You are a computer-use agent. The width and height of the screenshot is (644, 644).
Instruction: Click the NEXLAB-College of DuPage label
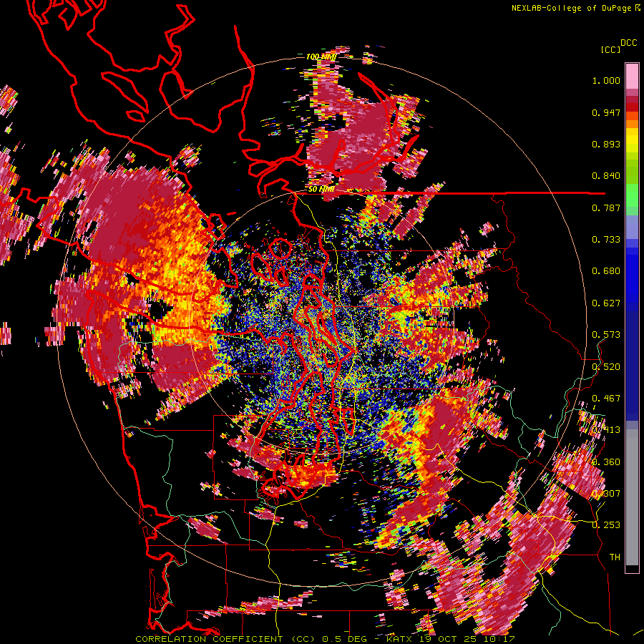pos(572,8)
